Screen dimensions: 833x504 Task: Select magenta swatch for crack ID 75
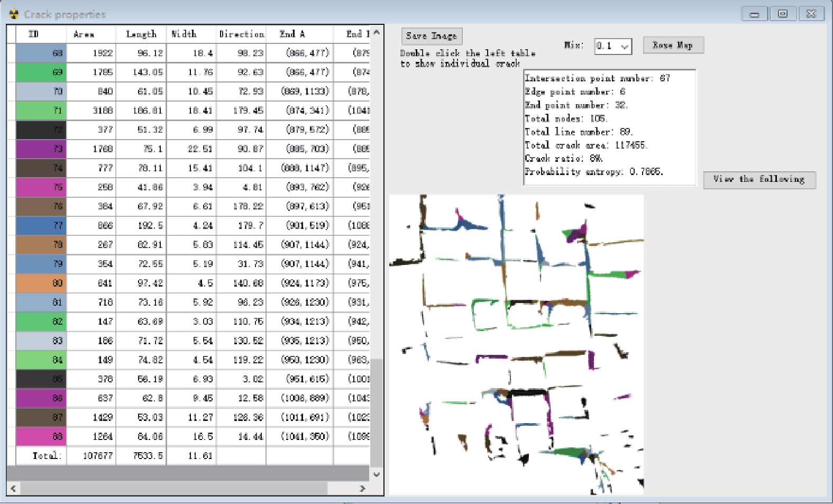pyautogui.click(x=41, y=187)
